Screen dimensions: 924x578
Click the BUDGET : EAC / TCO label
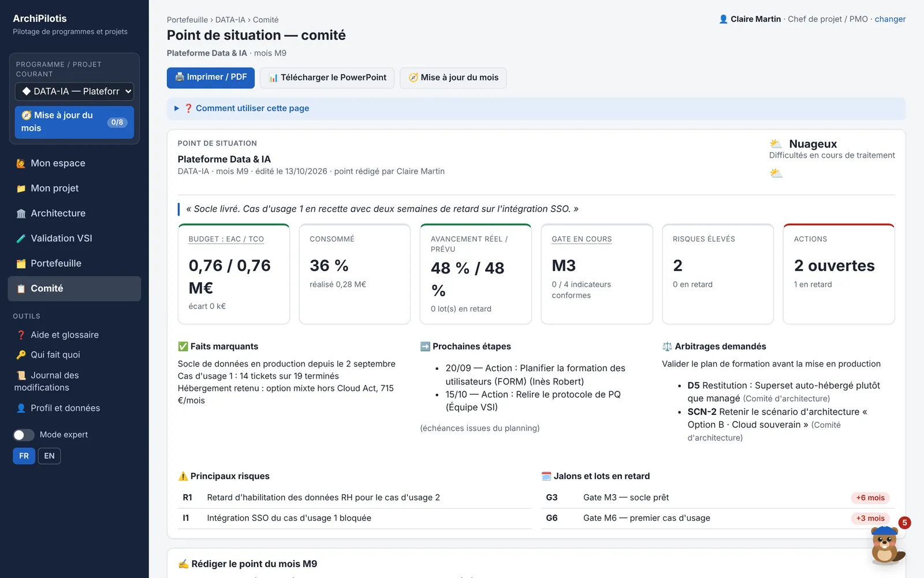226,239
